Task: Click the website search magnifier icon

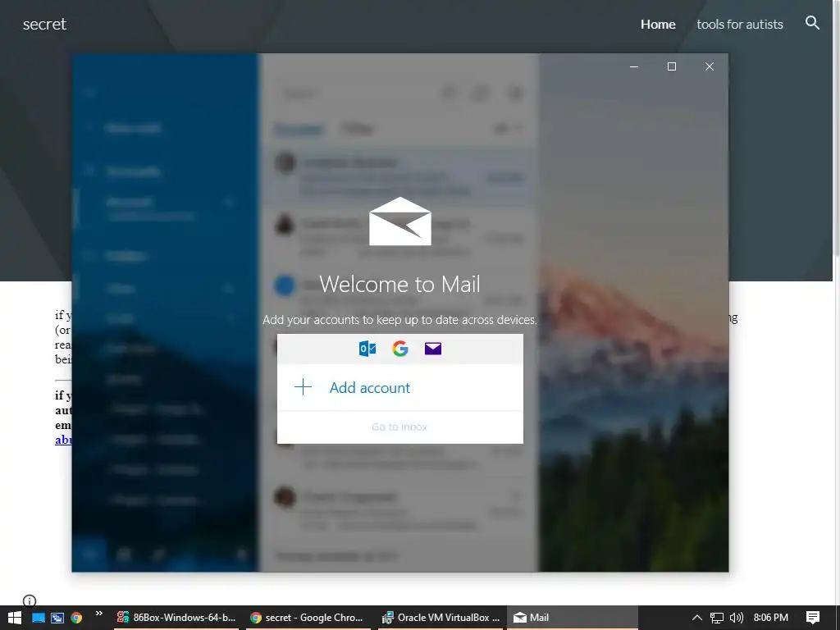Action: pyautogui.click(x=813, y=22)
